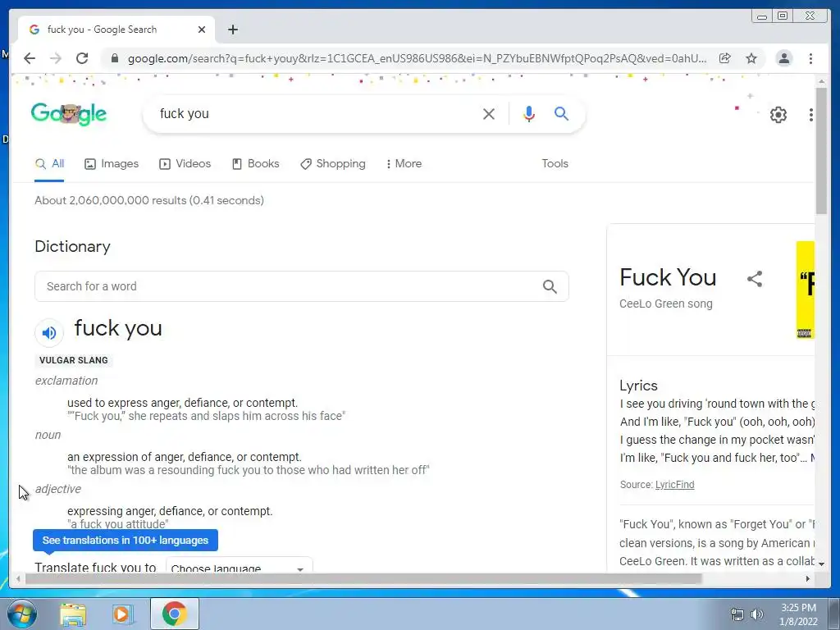Reload the page with the refresh icon
Image resolution: width=840 pixels, height=630 pixels.
[x=82, y=58]
